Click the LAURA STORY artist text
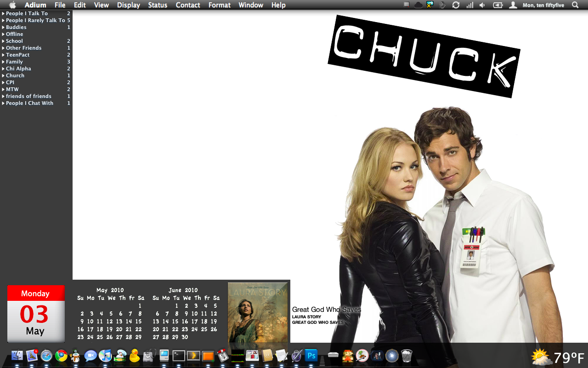Screen dimensions: 588x368 (306, 317)
